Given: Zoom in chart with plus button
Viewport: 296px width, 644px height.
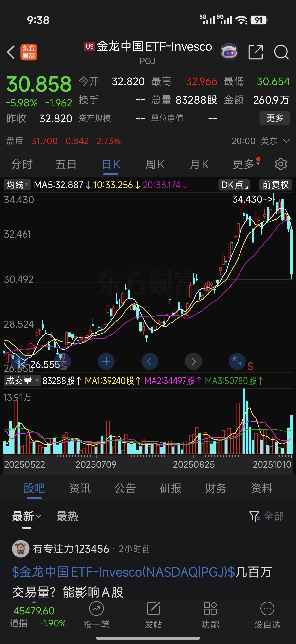Looking at the screenshot, I should [x=106, y=361].
